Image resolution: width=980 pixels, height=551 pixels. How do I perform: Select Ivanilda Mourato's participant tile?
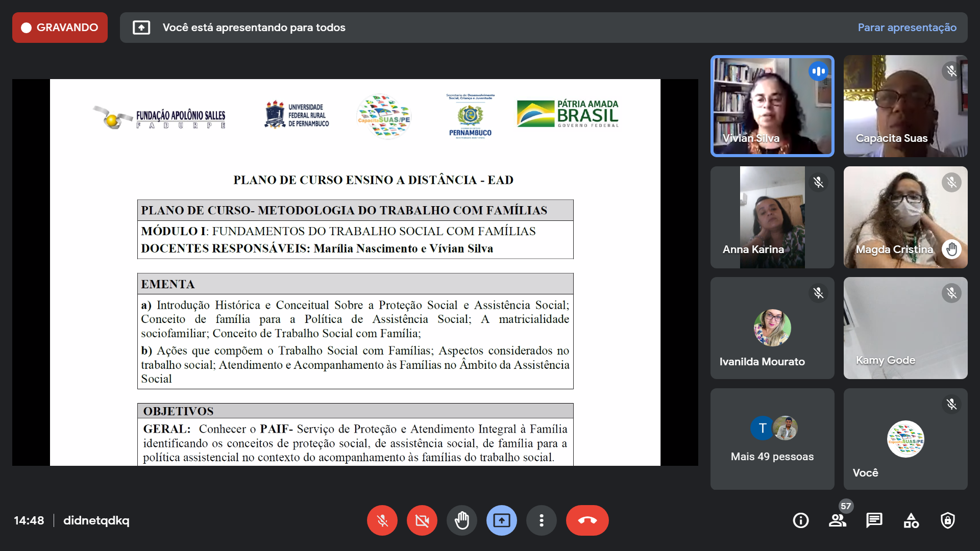coord(772,328)
